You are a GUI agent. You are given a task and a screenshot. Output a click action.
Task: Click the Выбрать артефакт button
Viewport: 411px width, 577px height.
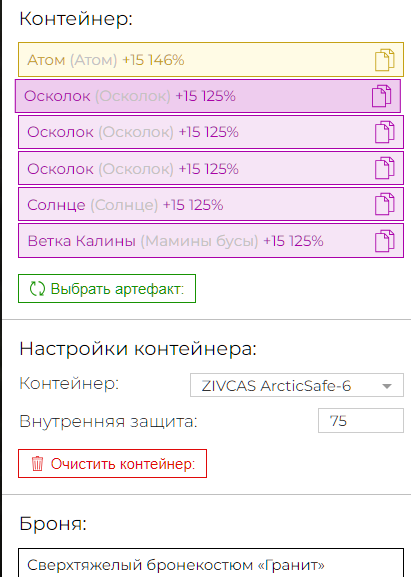pyautogui.click(x=107, y=288)
